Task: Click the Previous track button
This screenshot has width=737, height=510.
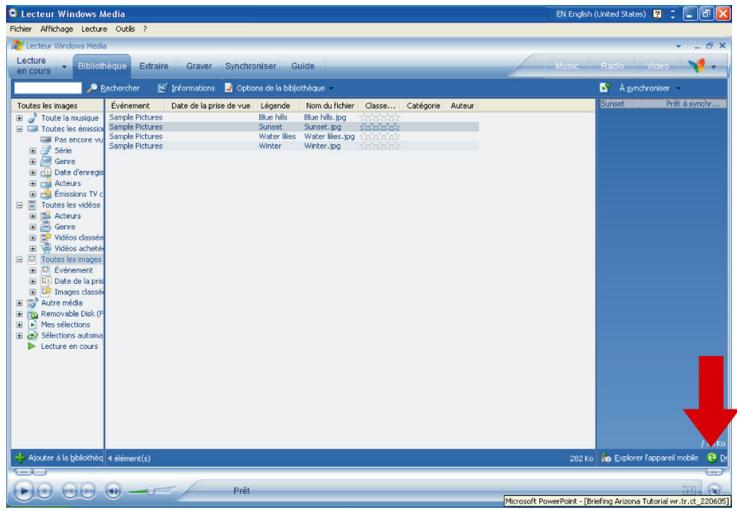Action: (70, 492)
